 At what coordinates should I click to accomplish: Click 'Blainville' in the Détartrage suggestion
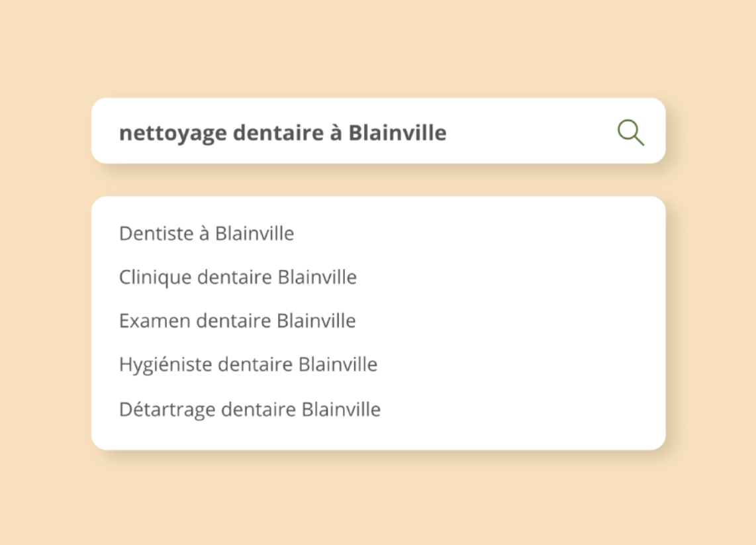[x=342, y=409]
